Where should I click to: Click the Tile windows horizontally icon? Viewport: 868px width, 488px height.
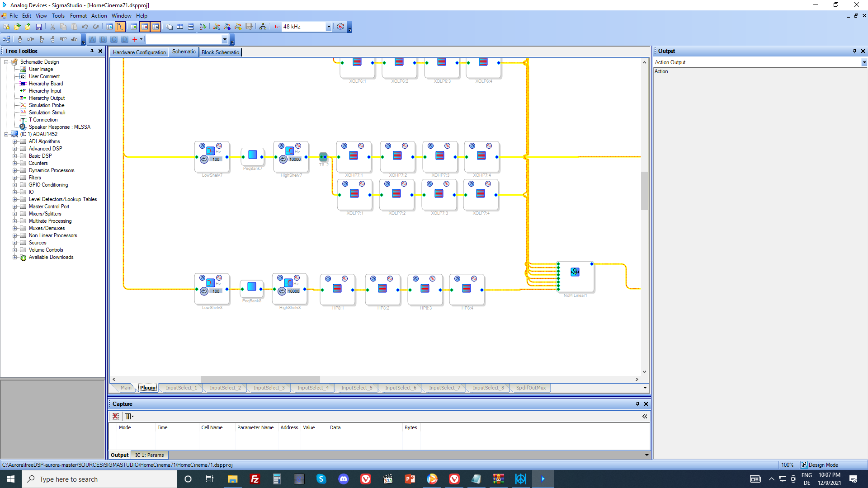180,27
